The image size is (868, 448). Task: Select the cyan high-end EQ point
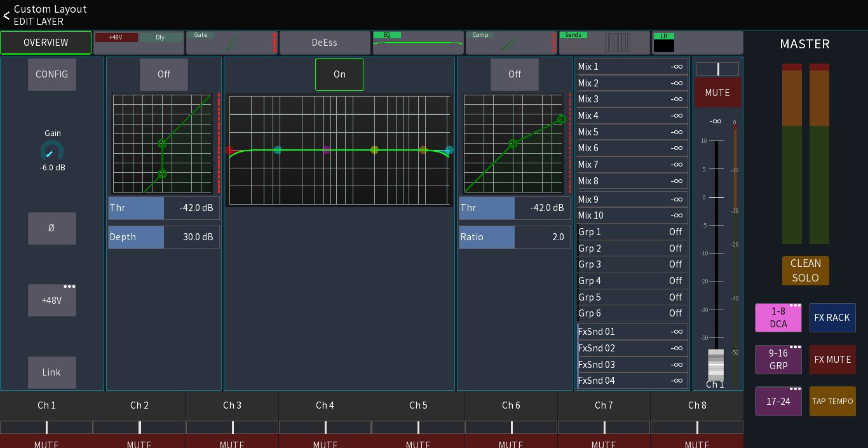(449, 150)
